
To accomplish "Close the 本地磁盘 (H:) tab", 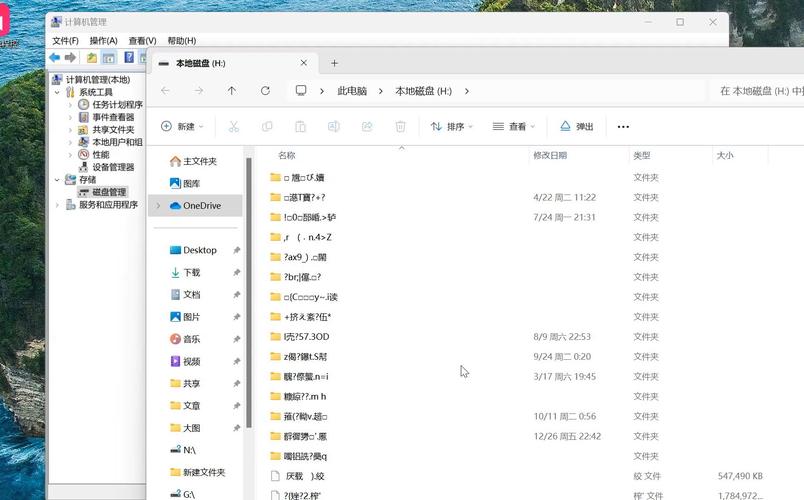I will coord(304,63).
